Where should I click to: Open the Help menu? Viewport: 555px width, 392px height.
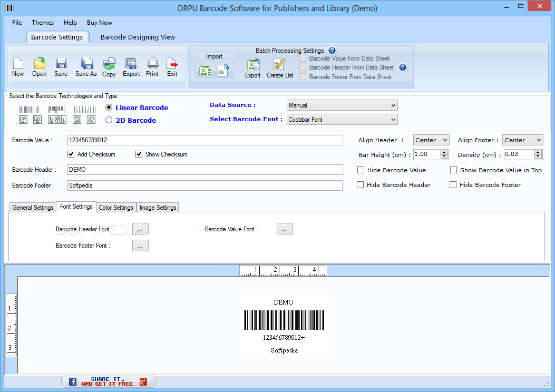[x=70, y=23]
